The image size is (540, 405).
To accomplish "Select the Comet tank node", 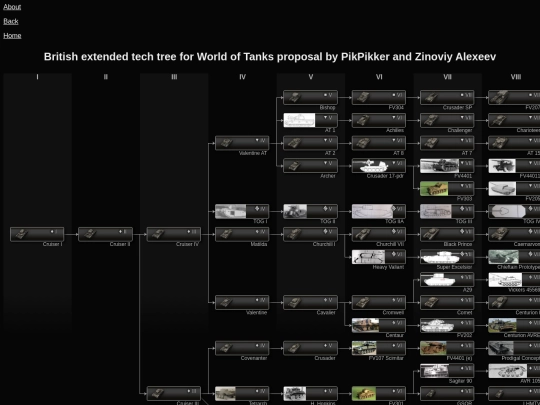I will pyautogui.click(x=447, y=302).
